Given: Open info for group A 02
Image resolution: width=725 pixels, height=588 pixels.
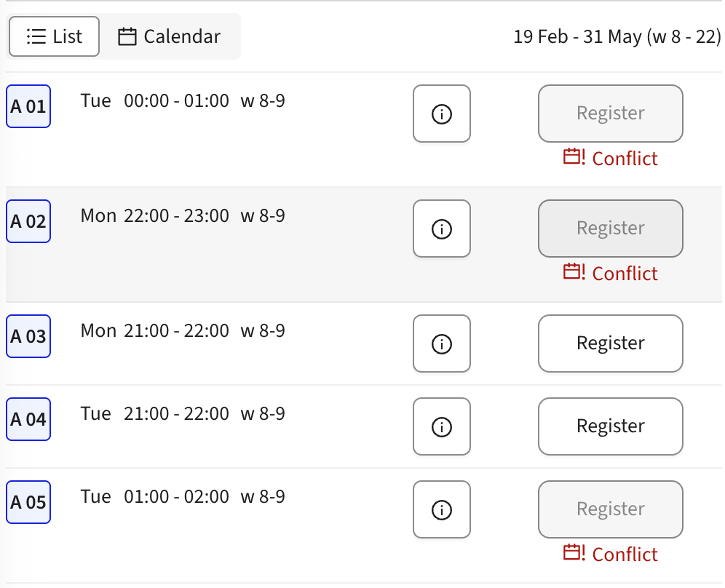Looking at the screenshot, I should (442, 229).
